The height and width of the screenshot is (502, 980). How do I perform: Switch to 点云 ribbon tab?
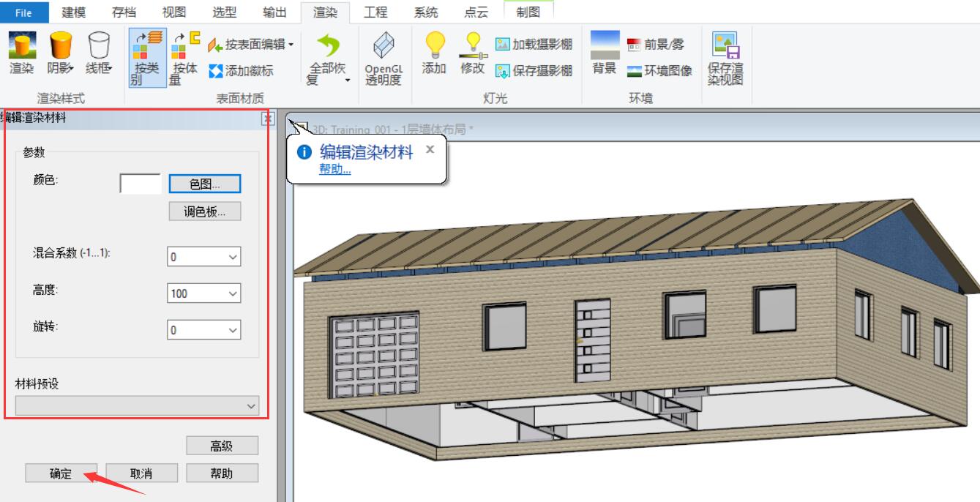click(x=476, y=12)
